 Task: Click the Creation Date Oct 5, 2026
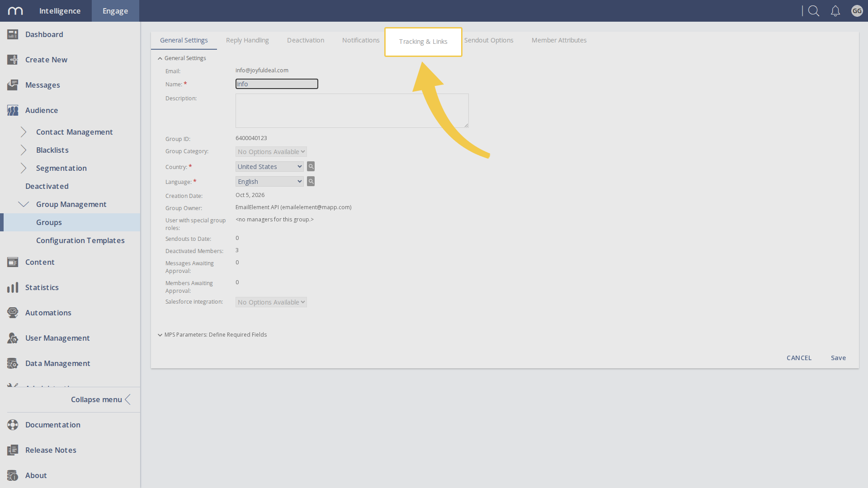click(250, 195)
